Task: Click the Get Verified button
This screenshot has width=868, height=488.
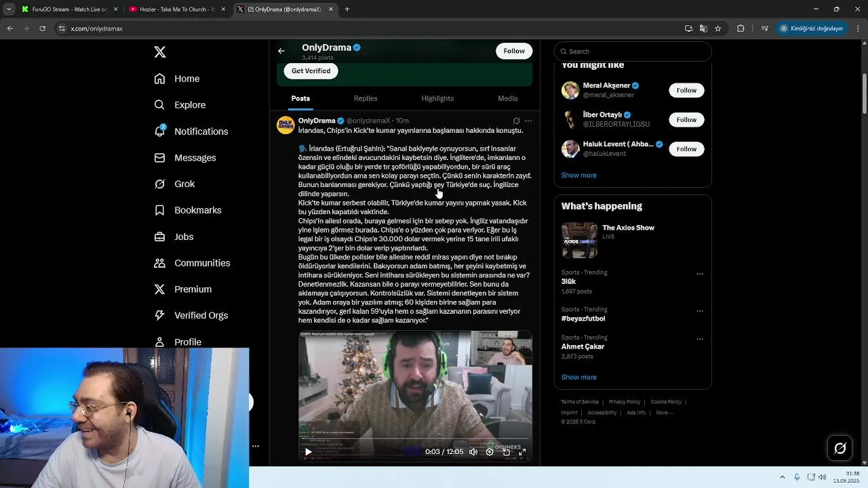Action: click(311, 71)
